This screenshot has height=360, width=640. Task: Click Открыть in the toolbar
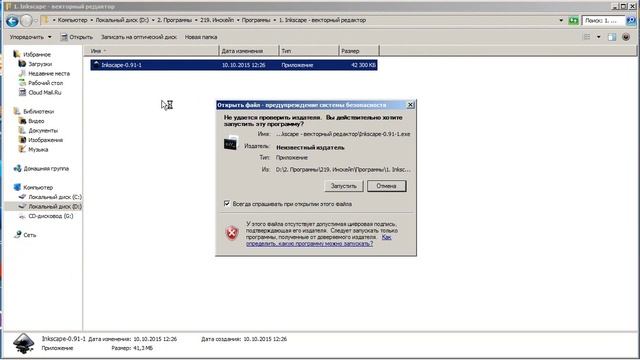click(77, 37)
